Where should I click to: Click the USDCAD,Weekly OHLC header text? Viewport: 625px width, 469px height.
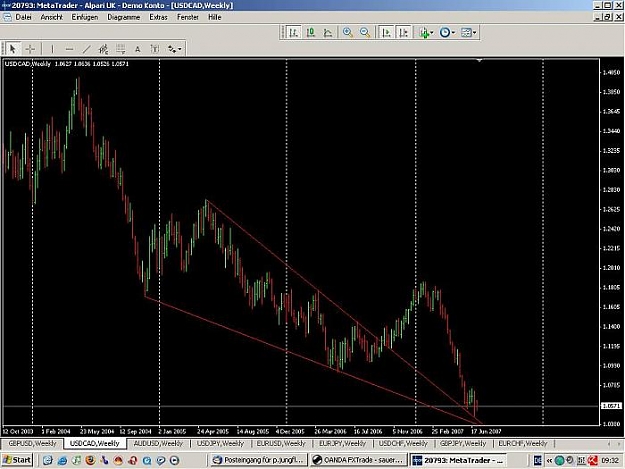coord(67,64)
